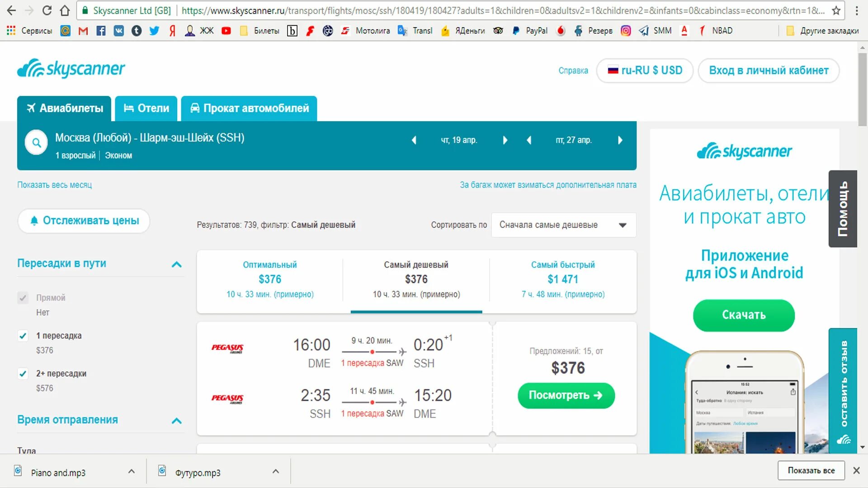
Task: Switch to the Прокат автомобилей tab
Action: coord(249,108)
